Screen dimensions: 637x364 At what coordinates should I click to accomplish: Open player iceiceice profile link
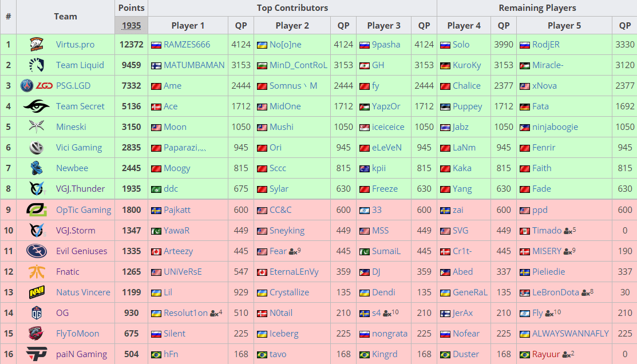click(388, 126)
